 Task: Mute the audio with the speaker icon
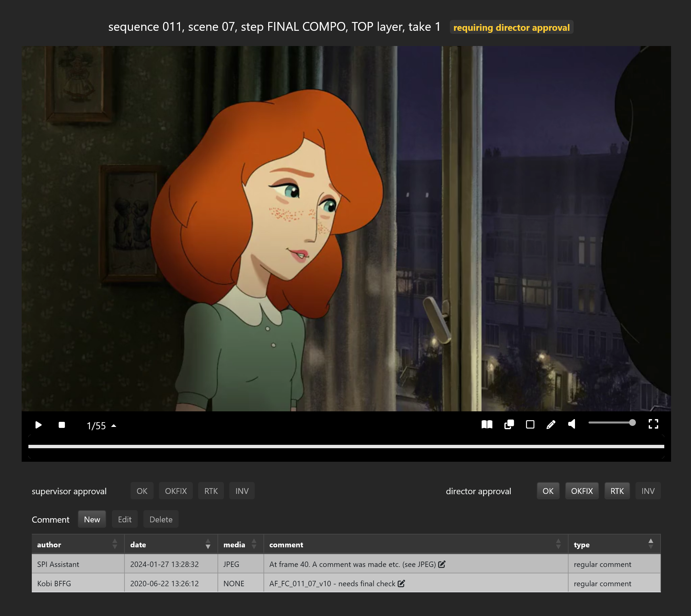click(572, 424)
